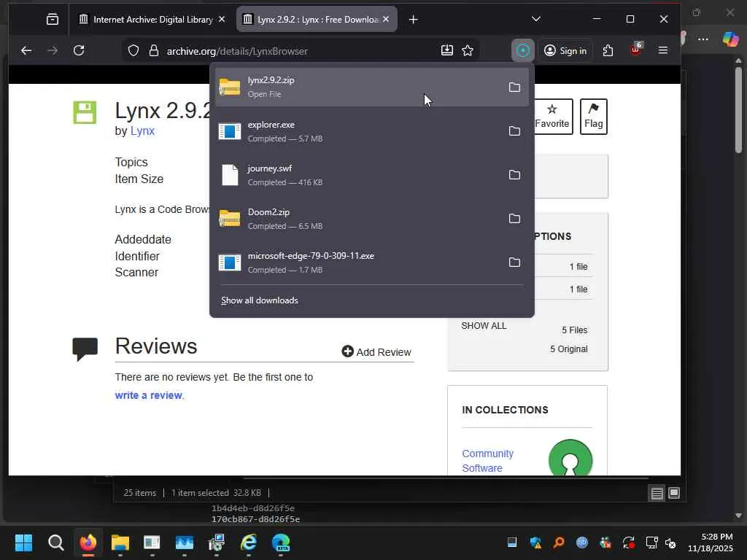Close the Lynx 2.9.2 tab

click(386, 19)
